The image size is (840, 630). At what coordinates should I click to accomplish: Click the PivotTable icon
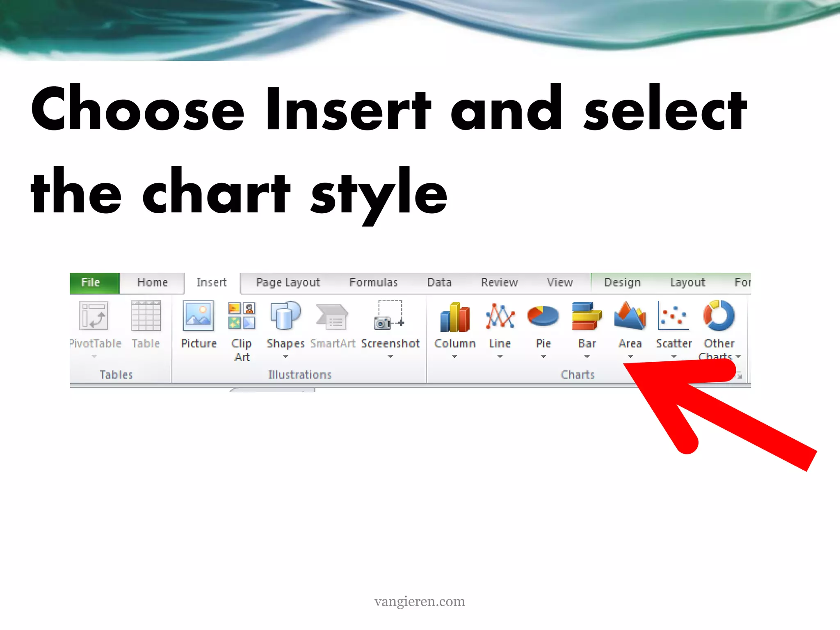[x=94, y=316]
